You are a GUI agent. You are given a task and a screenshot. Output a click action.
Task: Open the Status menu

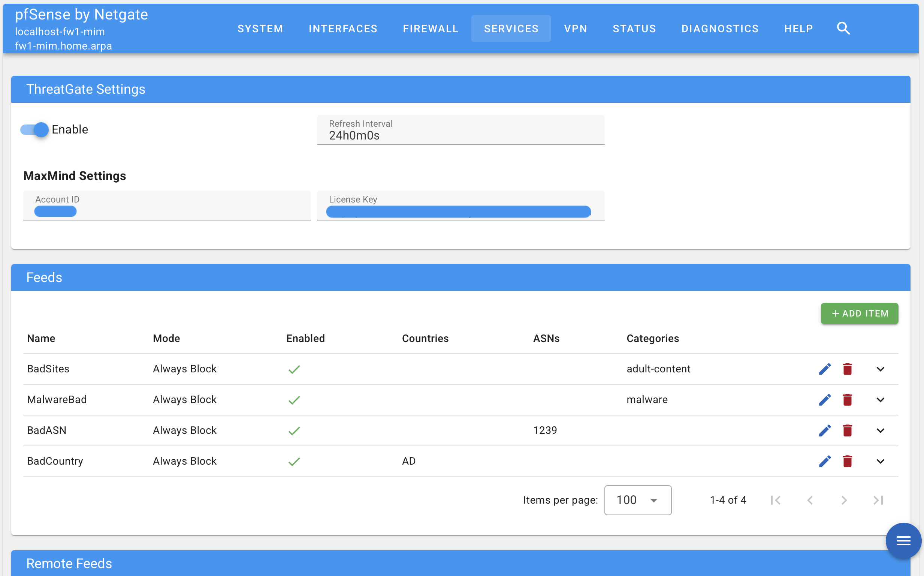click(634, 28)
